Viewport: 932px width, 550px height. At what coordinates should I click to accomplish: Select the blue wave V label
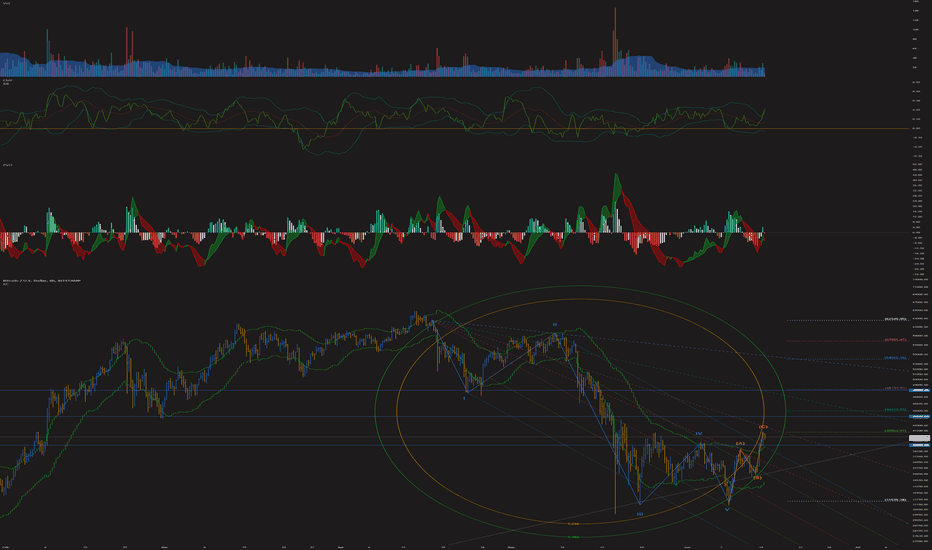click(x=727, y=510)
